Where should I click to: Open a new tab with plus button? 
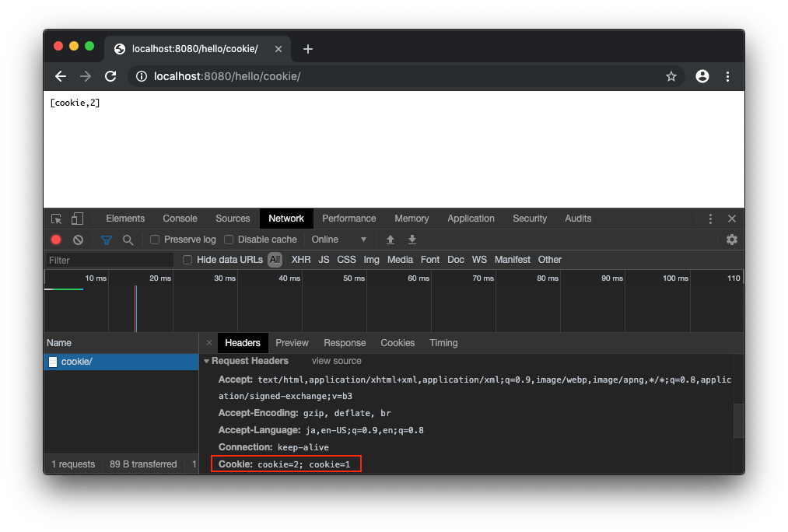click(308, 49)
